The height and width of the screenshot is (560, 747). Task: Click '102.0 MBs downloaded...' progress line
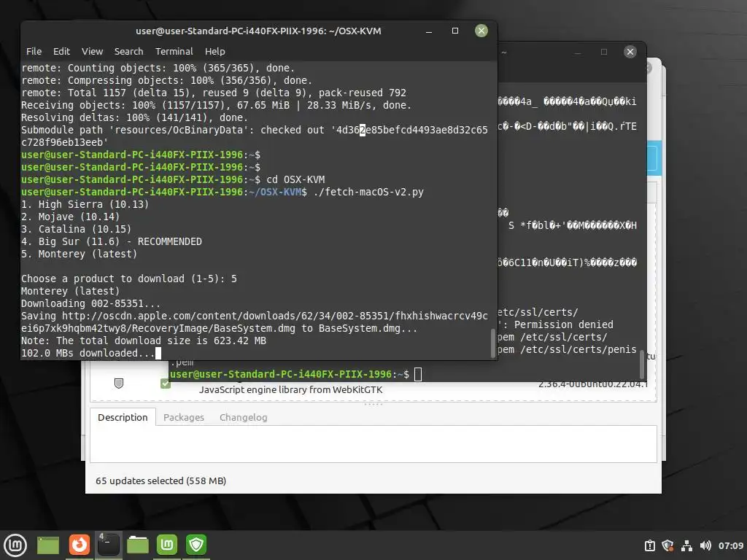pos(88,353)
